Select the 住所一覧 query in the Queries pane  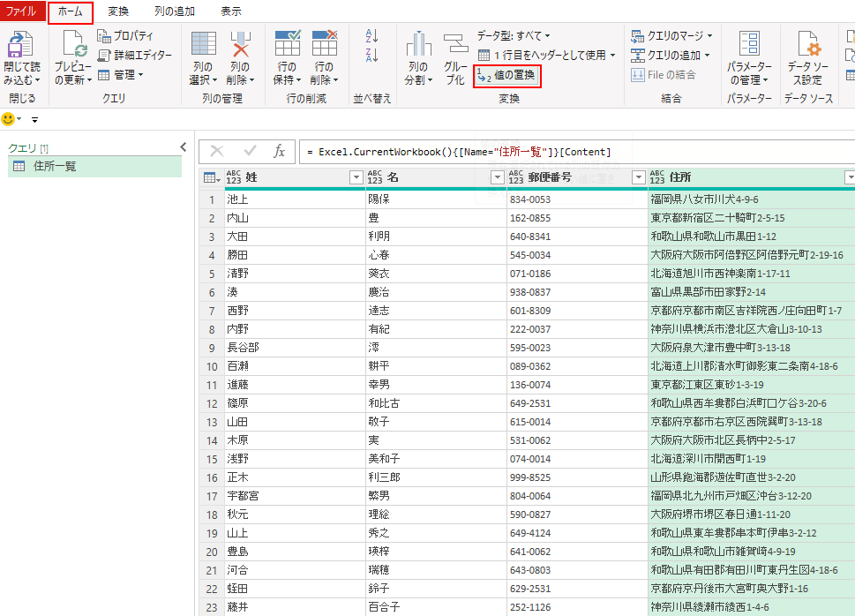click(x=95, y=167)
